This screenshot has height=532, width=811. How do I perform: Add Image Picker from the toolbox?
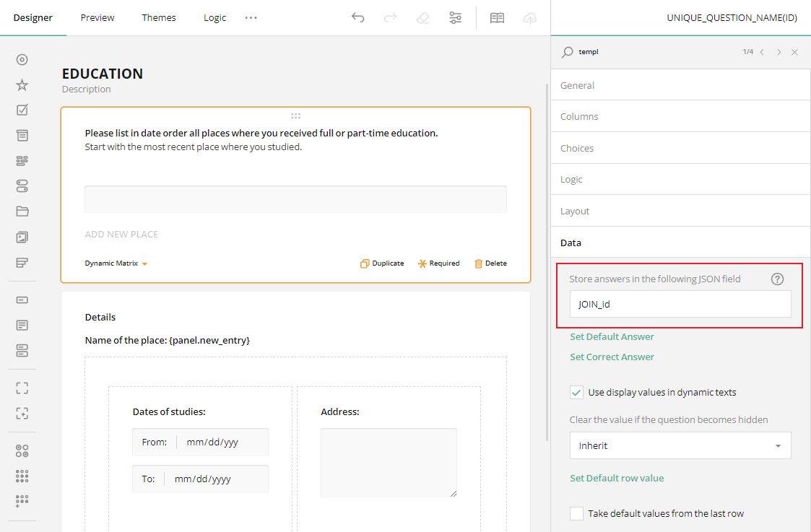tap(22, 237)
